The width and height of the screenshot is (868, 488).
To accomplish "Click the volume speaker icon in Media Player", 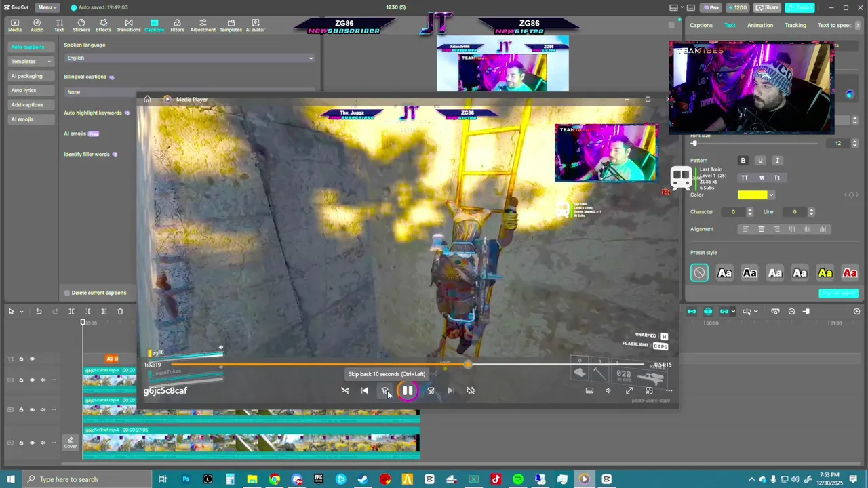I will tap(608, 390).
